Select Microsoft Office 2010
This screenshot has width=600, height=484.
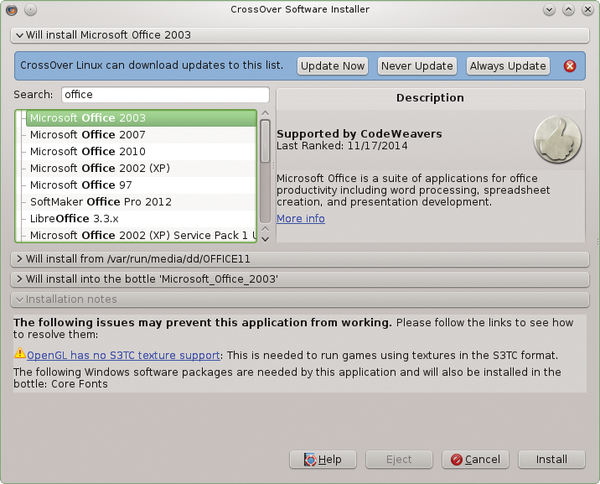pyautogui.click(x=141, y=152)
